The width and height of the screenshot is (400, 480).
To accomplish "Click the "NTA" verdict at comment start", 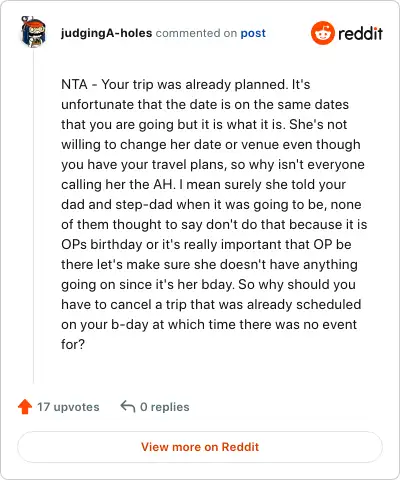I will [x=74, y=84].
